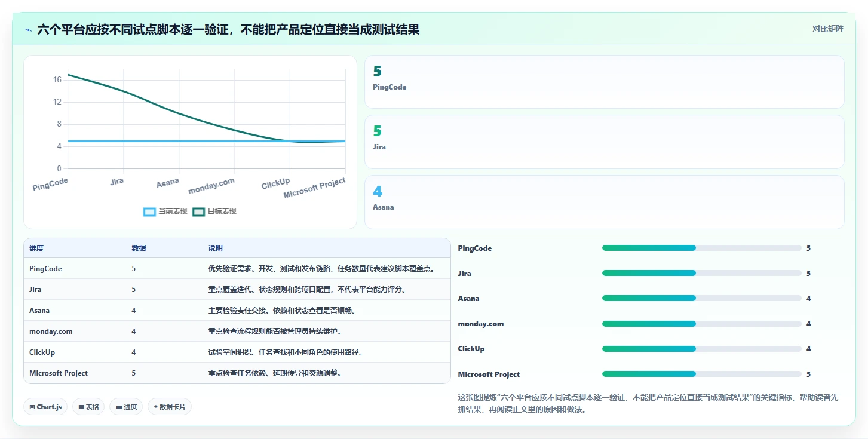Toggle the 目标表现 legend series
The width and height of the screenshot is (868, 439).
point(214,211)
